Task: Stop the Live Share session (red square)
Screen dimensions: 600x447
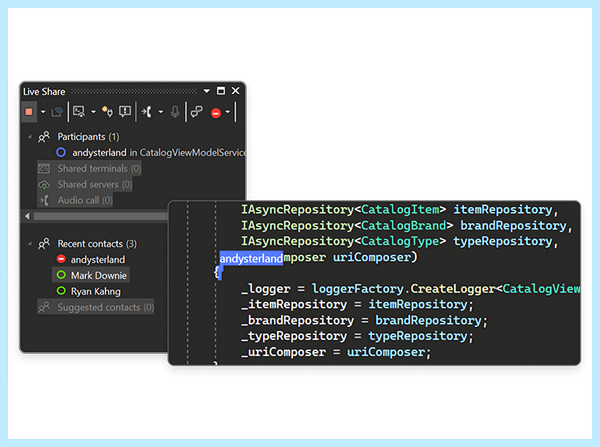Action: (29, 112)
